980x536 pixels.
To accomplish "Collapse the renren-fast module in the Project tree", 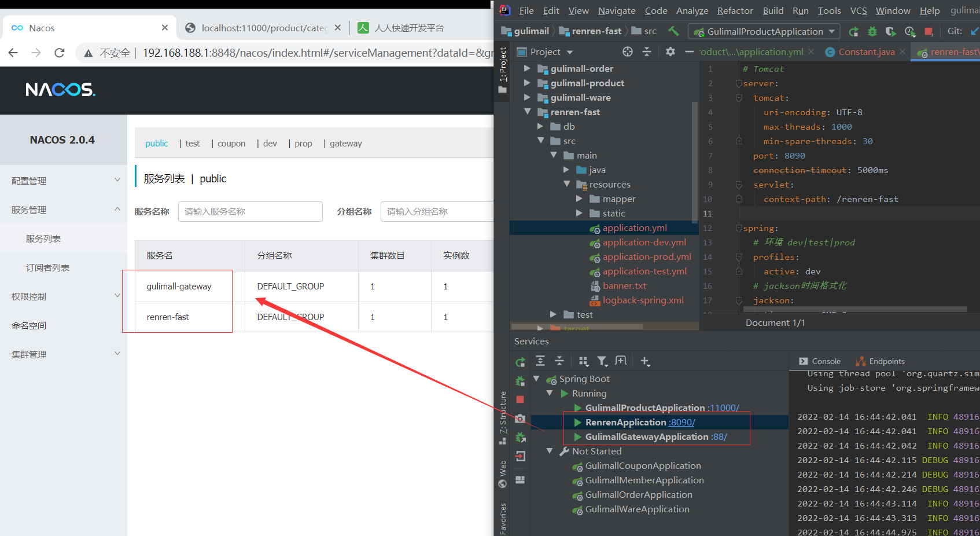I will coord(527,112).
